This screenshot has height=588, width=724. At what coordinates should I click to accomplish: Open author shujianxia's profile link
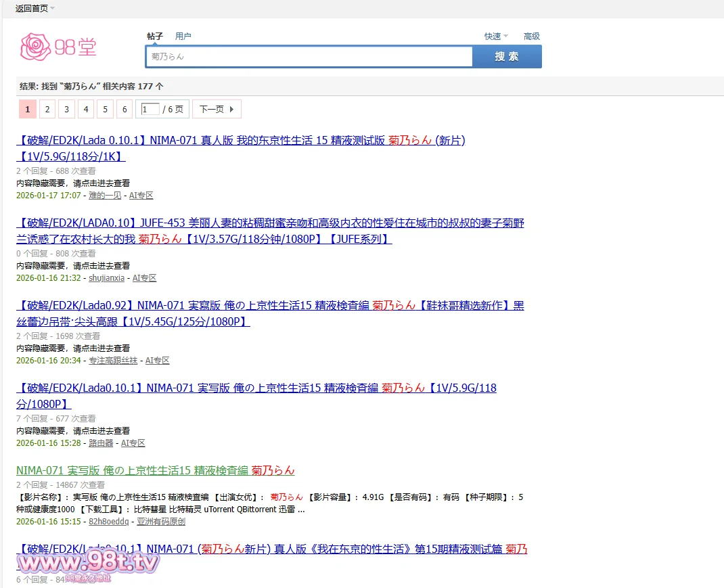pyautogui.click(x=106, y=278)
